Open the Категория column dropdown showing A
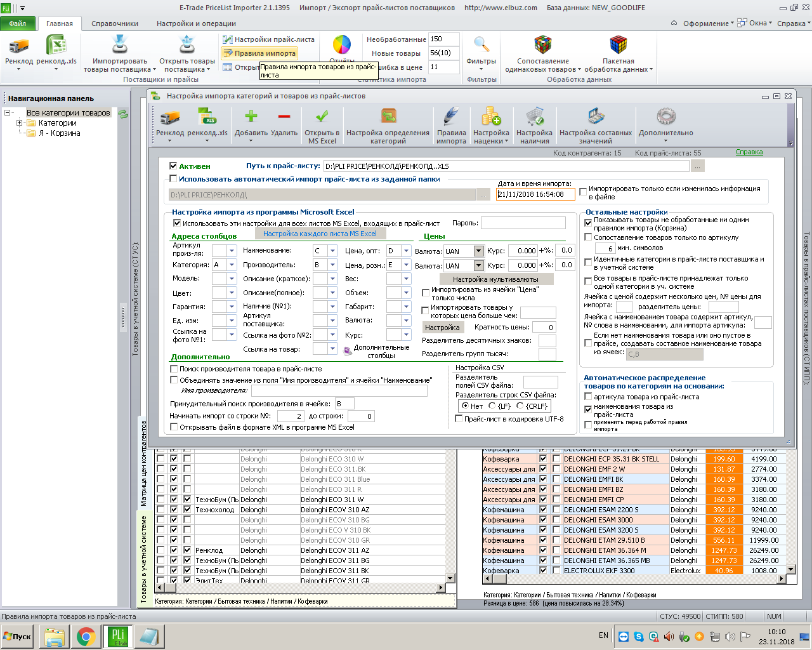 tap(232, 265)
